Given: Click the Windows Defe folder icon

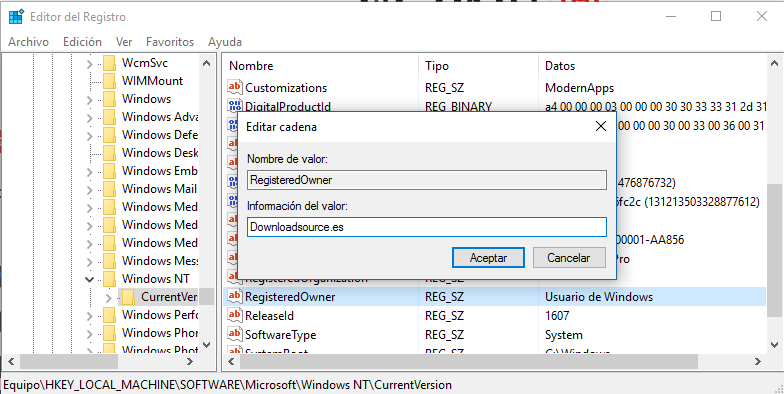Looking at the screenshot, I should [x=110, y=135].
